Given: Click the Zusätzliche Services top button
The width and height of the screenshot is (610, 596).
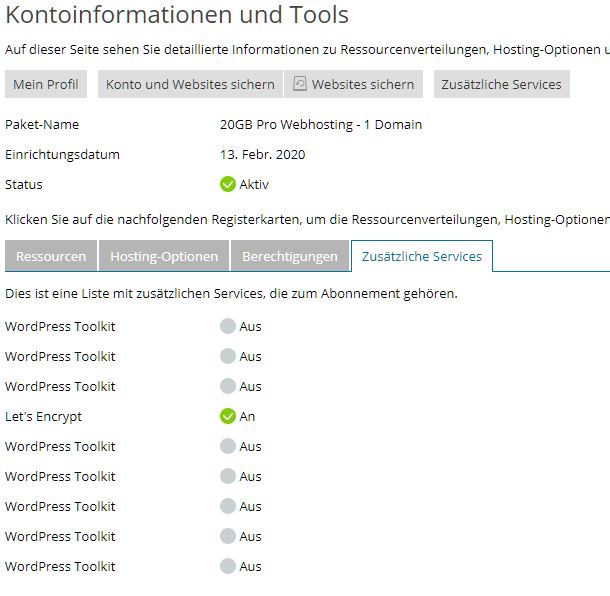Looking at the screenshot, I should point(501,84).
